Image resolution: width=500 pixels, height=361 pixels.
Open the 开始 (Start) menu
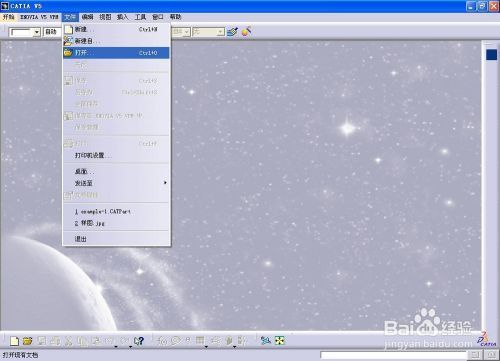click(x=9, y=17)
